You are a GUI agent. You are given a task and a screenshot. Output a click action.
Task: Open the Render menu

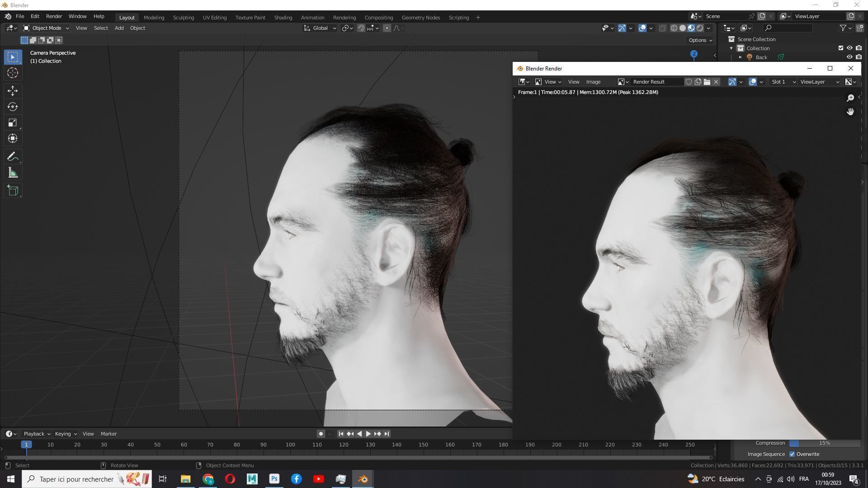[54, 16]
